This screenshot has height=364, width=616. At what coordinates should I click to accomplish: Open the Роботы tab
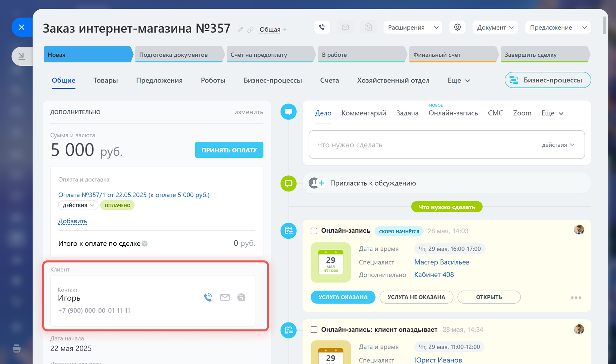[x=213, y=80]
